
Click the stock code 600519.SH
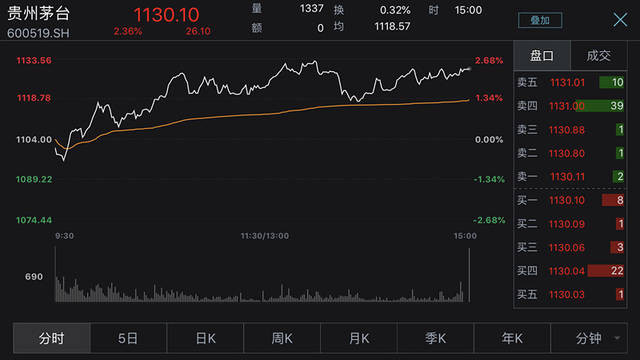[38, 33]
